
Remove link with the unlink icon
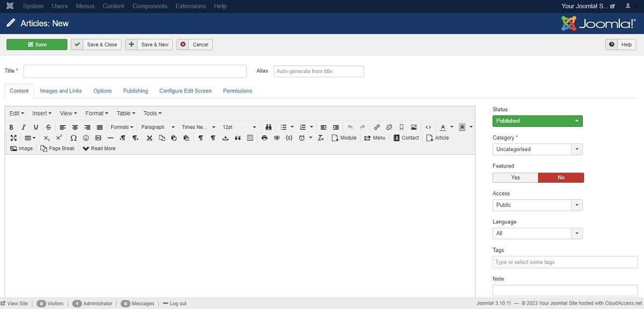(390, 127)
